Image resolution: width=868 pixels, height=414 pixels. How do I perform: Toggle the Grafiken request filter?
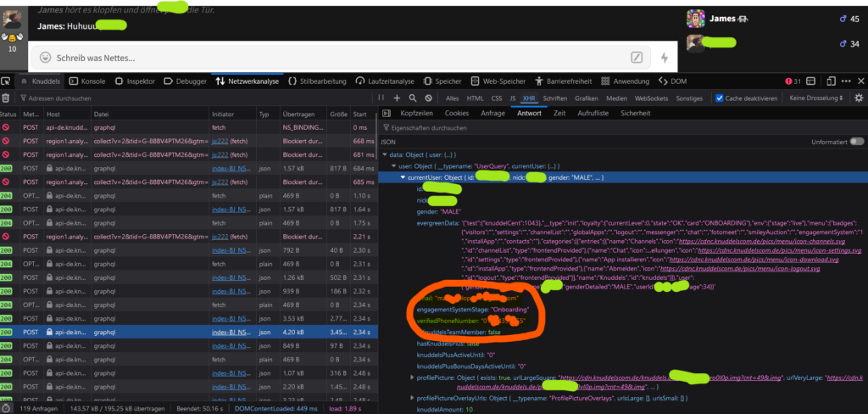click(587, 98)
